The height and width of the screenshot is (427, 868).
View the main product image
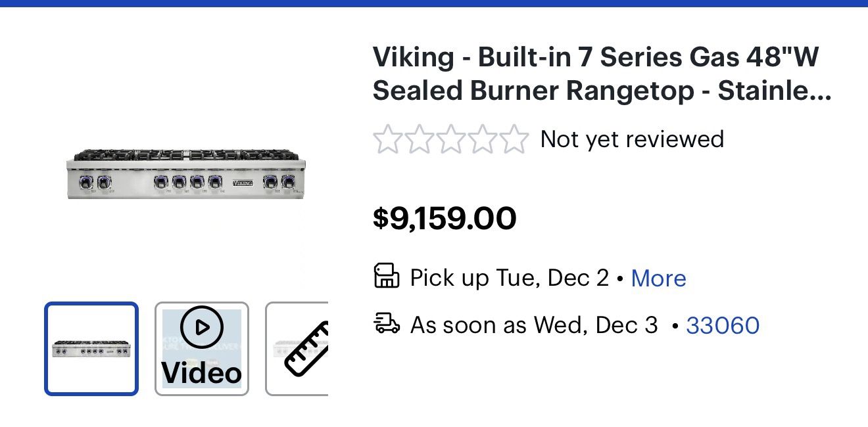pos(186,174)
